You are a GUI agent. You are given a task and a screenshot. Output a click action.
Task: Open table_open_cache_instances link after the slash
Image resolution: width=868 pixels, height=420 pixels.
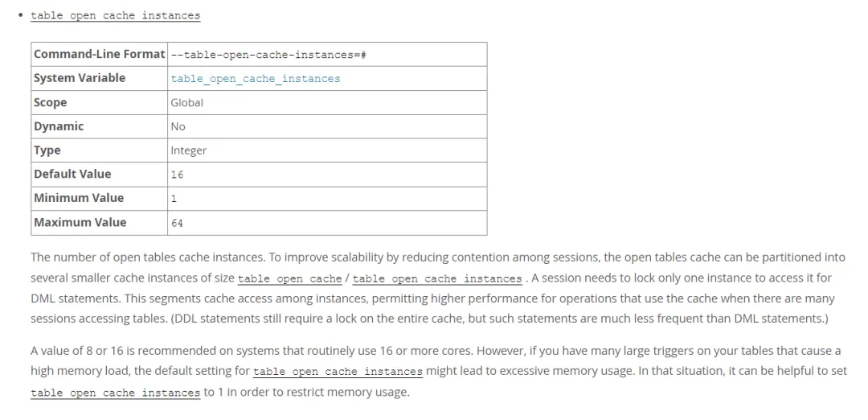pos(437,278)
